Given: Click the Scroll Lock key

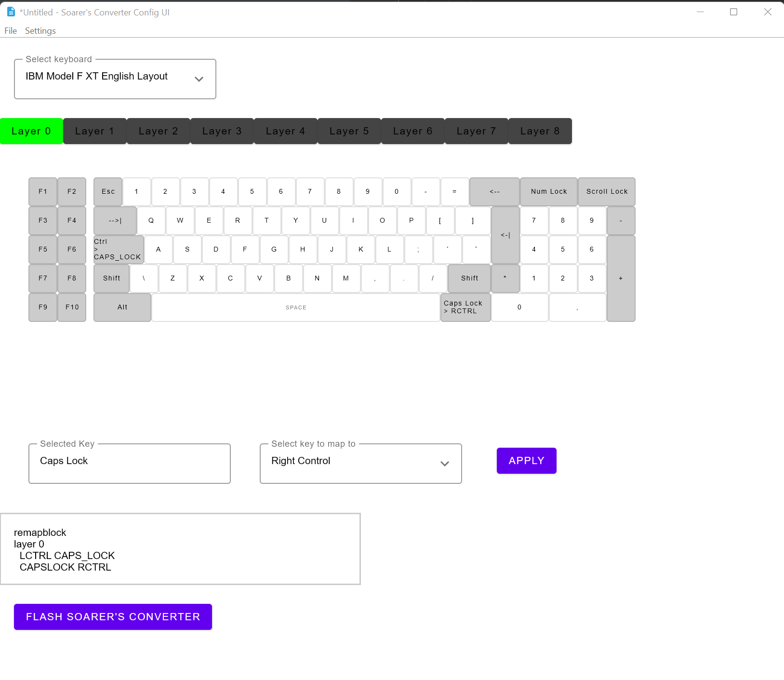Looking at the screenshot, I should (606, 191).
